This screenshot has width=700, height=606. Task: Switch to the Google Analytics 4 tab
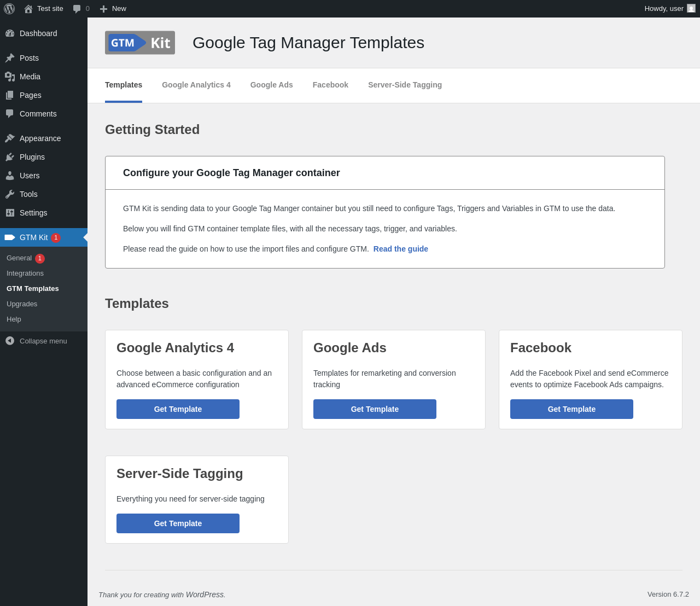coord(196,85)
